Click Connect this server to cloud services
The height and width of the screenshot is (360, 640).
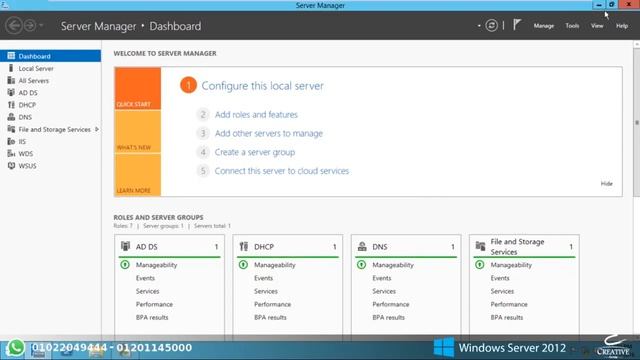[x=282, y=171]
